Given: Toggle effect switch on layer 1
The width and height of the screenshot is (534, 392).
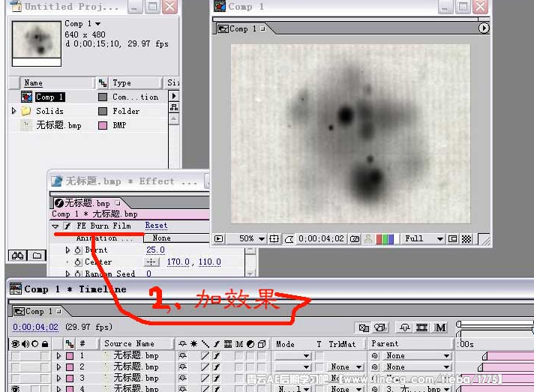Looking at the screenshot, I should (217, 356).
